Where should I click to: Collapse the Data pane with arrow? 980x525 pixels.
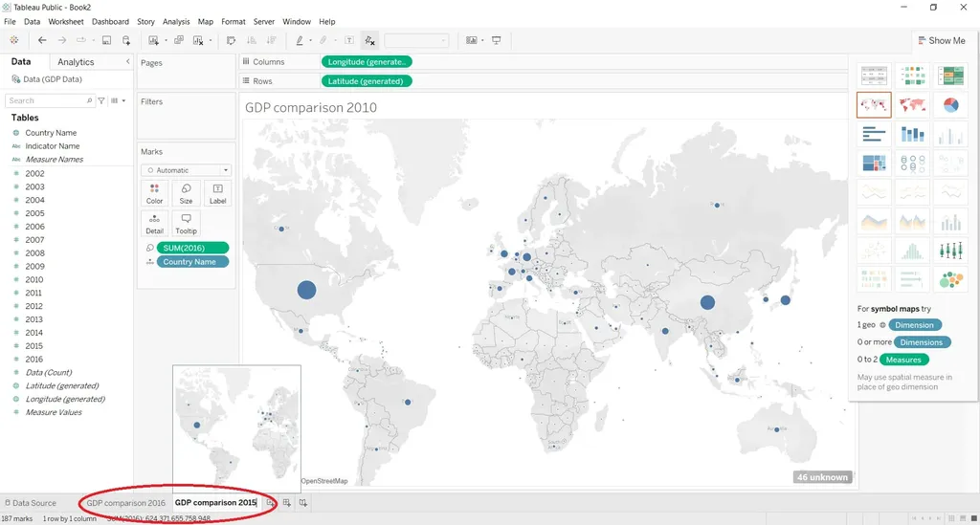128,62
